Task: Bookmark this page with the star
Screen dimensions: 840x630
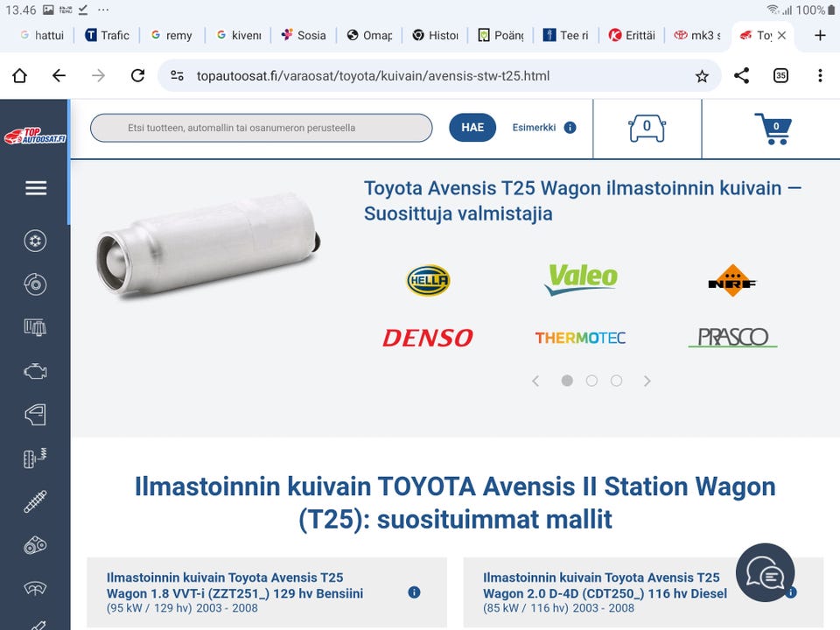Action: pos(702,76)
